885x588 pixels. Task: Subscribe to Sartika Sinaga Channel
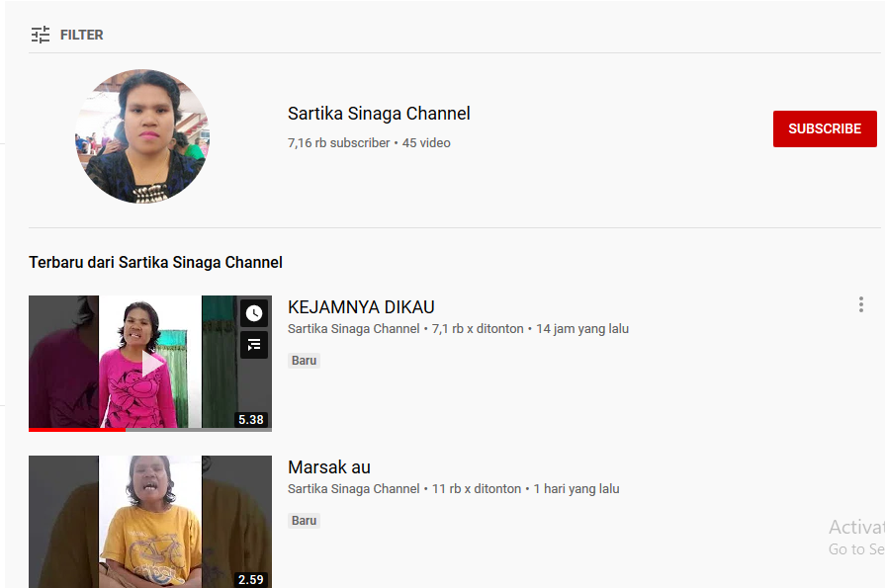825,128
